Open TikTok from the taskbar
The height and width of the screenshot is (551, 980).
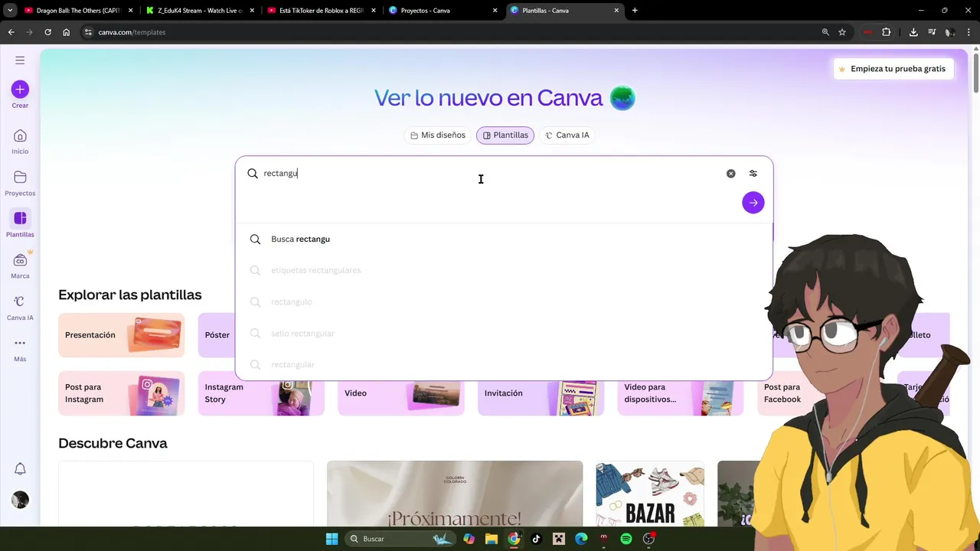click(536, 539)
